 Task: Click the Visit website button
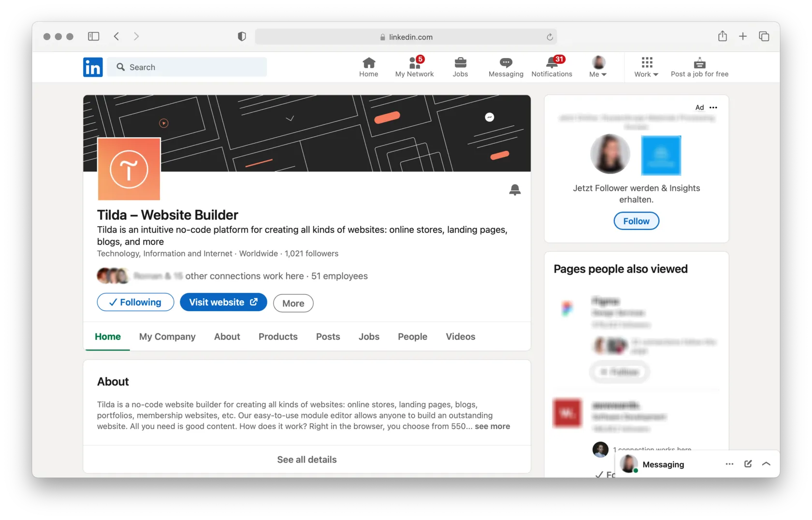tap(223, 302)
